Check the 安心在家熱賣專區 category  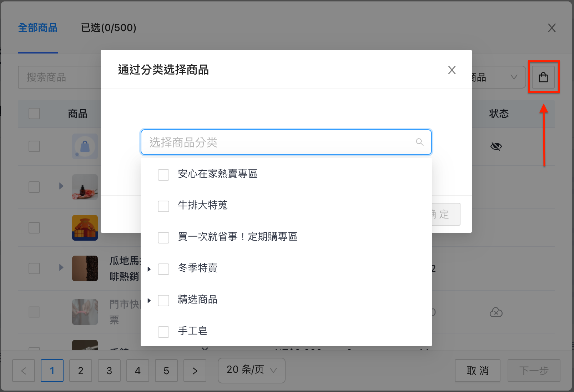point(163,175)
